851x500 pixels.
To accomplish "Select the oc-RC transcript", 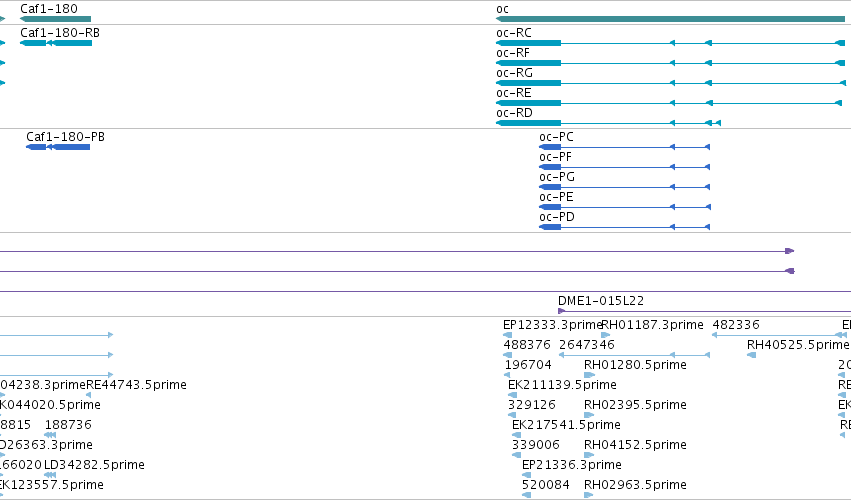I will coord(670,43).
